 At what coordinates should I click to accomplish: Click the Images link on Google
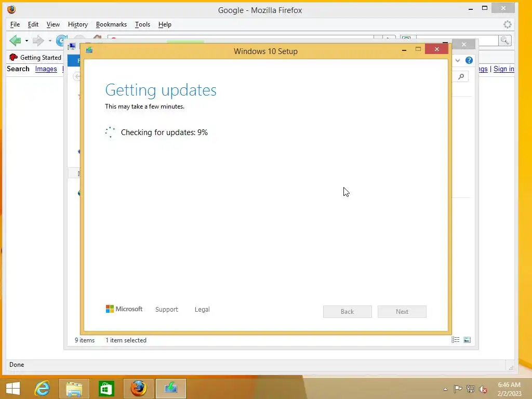(x=46, y=69)
